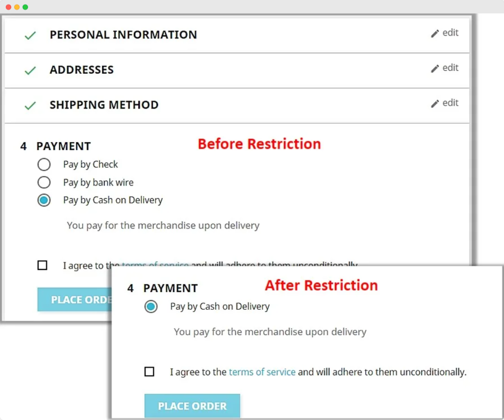Select Cash on Delivery in After Restriction panel
504x420 pixels.
[x=151, y=306]
